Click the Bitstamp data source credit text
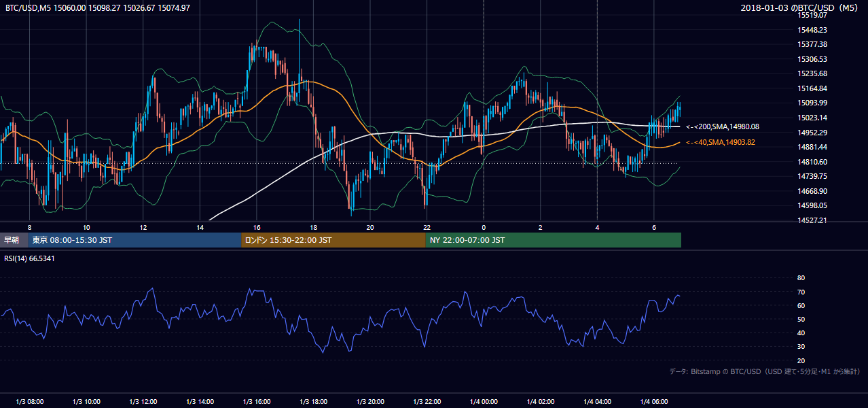This screenshot has width=868, height=408. click(x=765, y=372)
